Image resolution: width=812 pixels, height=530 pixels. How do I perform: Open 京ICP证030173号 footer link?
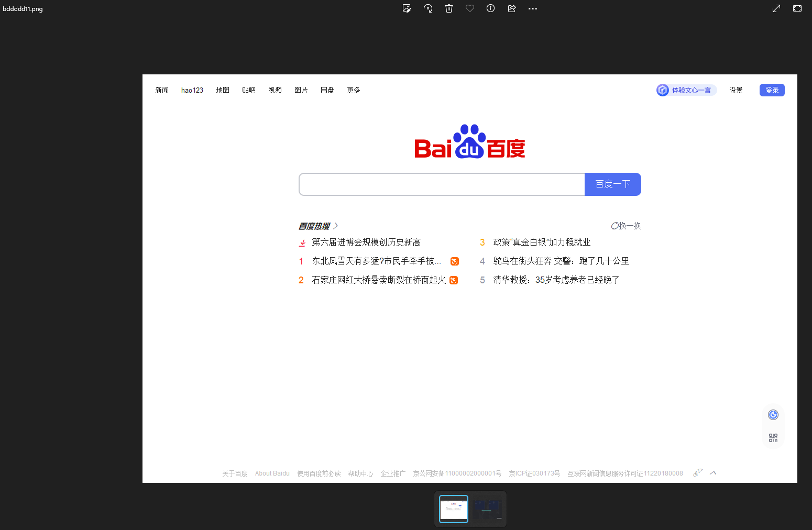tap(534, 473)
